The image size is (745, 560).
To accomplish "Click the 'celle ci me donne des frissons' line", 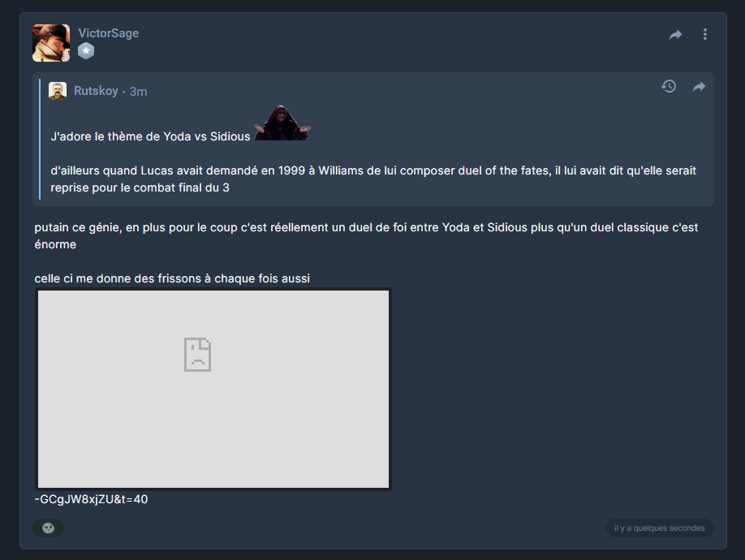I will [x=172, y=278].
